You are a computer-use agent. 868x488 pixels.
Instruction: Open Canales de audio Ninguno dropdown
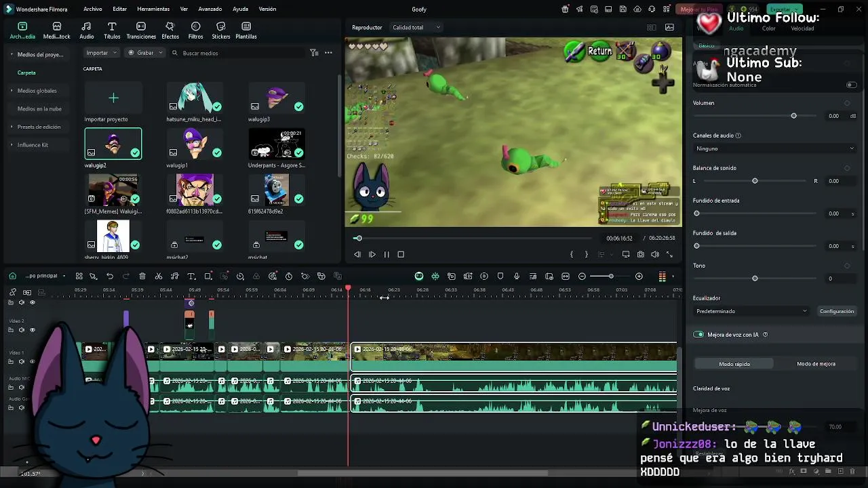774,148
